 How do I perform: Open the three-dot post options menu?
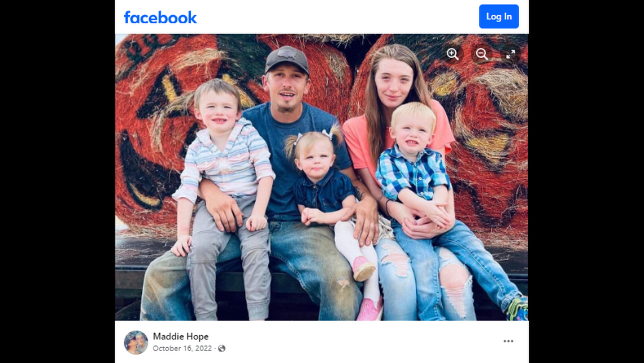tap(508, 341)
